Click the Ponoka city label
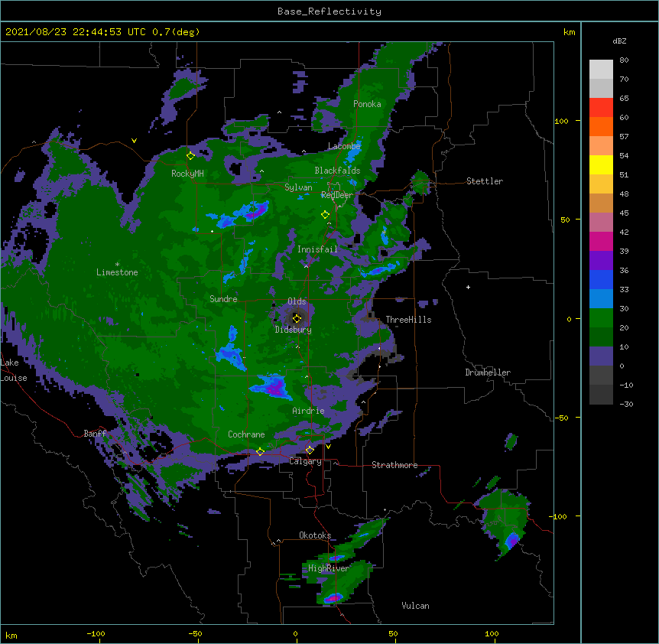 367,104
